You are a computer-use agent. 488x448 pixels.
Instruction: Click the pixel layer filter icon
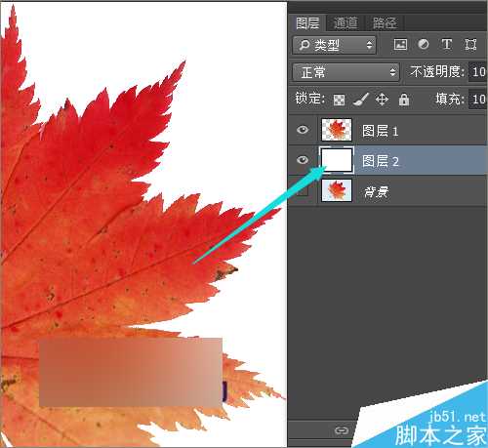[x=400, y=44]
